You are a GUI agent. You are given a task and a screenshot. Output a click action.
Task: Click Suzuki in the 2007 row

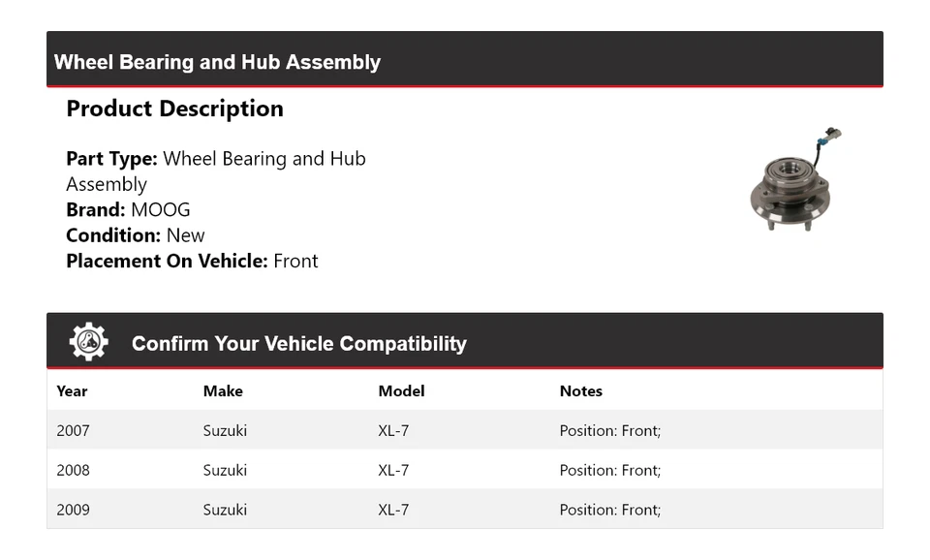(x=225, y=430)
